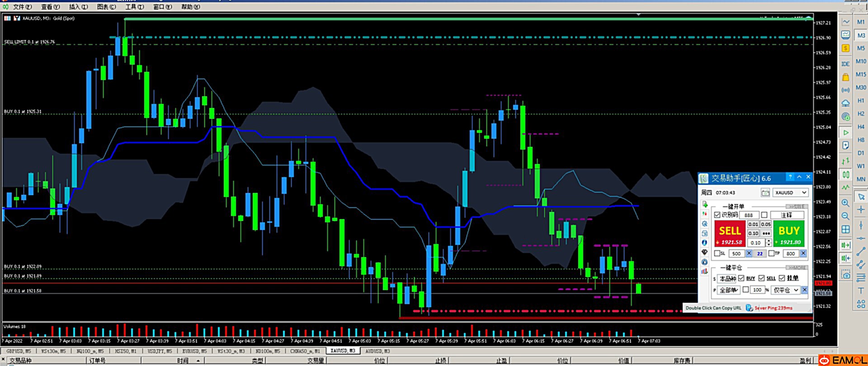Click the screenshot camera icon
The height and width of the screenshot is (366, 868).
[845, 275]
